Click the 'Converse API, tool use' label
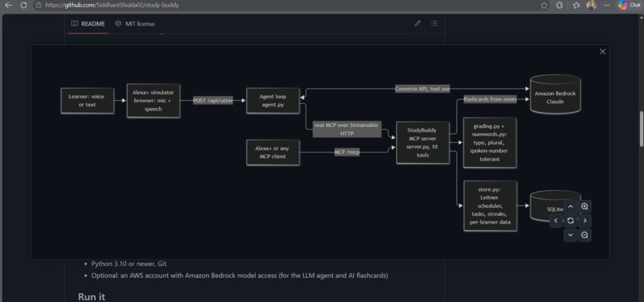The width and height of the screenshot is (644, 302). click(422, 89)
